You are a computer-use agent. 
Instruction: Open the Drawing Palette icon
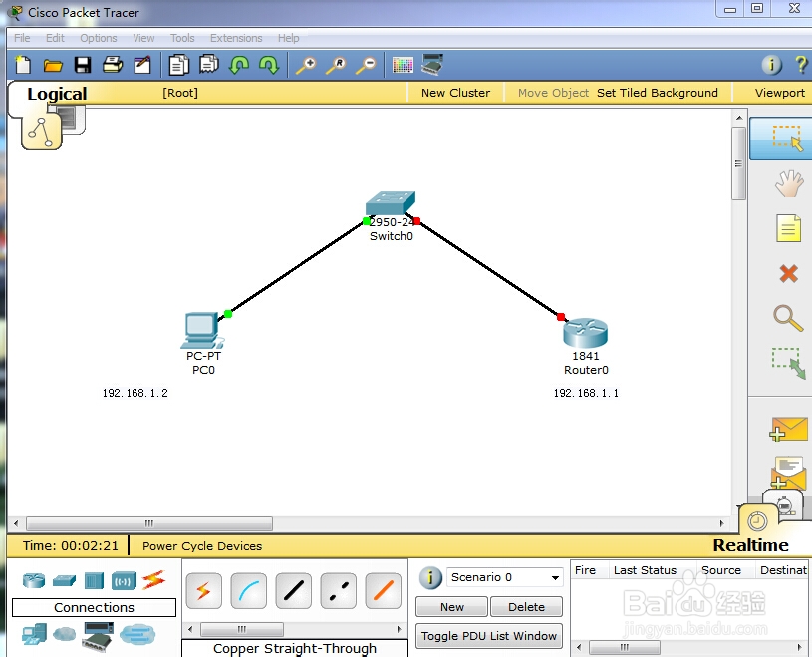click(x=403, y=65)
